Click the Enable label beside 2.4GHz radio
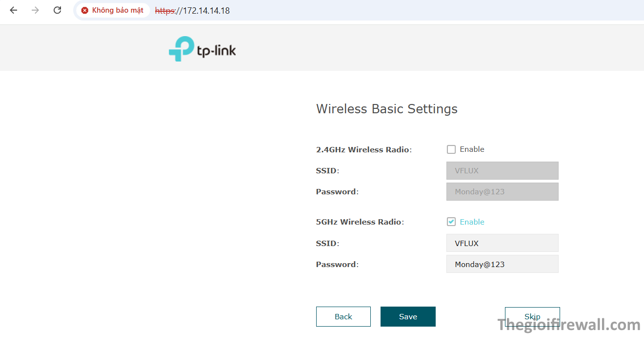Screen dimensions: 644x352 coord(472,149)
